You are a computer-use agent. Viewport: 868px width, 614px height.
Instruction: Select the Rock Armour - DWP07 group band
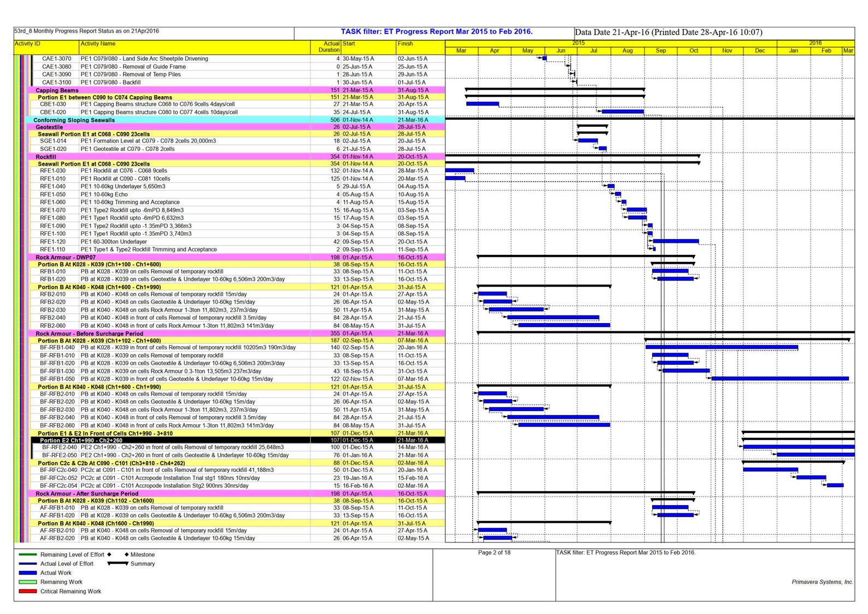coord(236,257)
